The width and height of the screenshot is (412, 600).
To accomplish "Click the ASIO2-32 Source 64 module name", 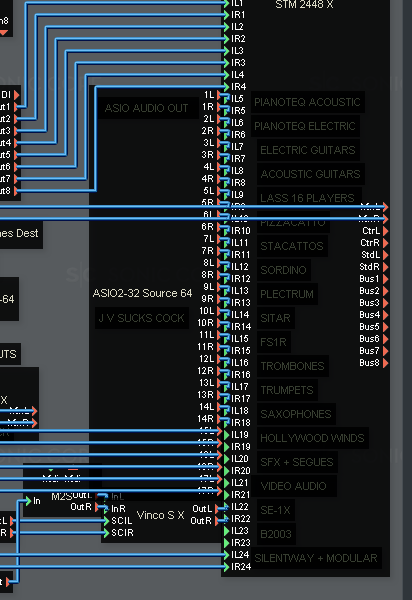I will pos(142,293).
